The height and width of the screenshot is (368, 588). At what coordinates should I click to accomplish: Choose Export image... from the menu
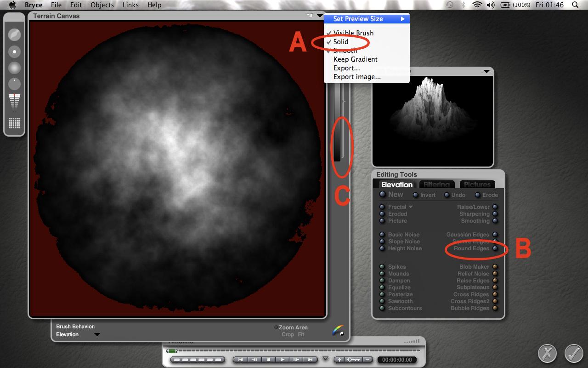click(x=367, y=77)
